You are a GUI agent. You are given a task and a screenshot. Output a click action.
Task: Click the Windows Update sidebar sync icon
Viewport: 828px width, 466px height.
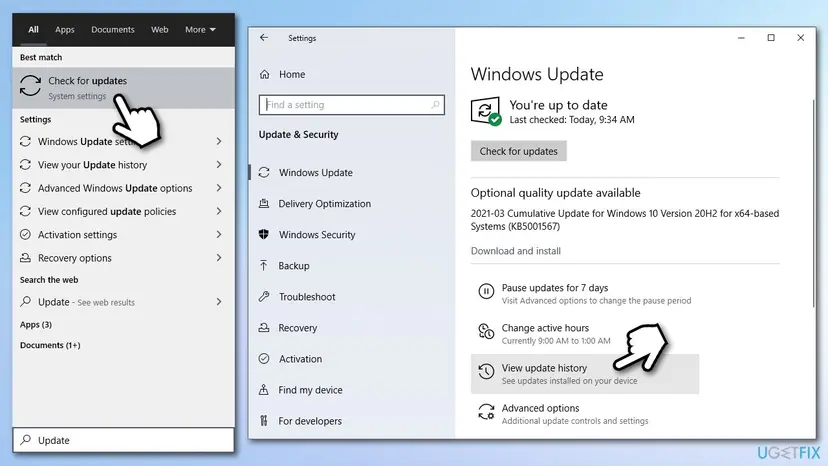264,173
